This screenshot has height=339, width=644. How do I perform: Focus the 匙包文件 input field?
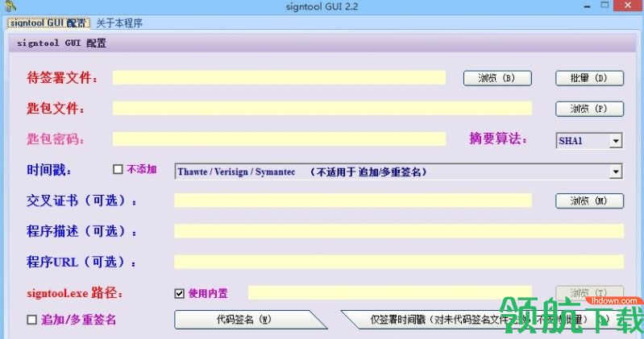point(322,109)
